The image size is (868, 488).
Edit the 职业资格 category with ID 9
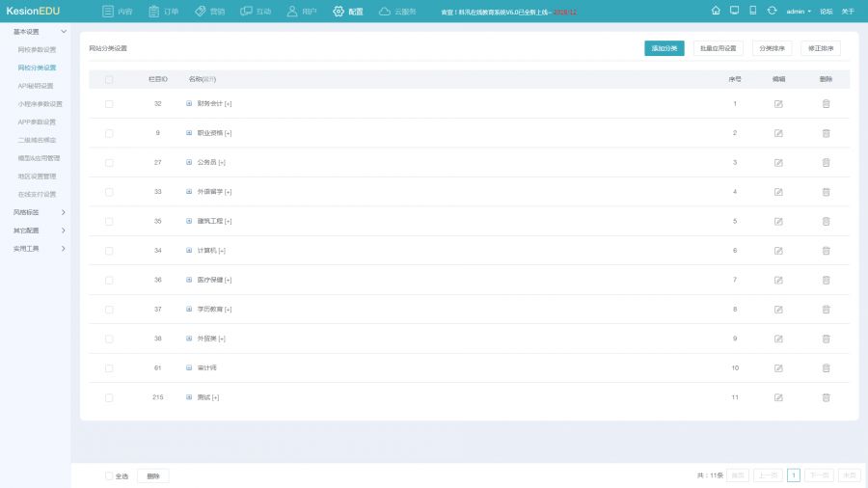click(778, 133)
